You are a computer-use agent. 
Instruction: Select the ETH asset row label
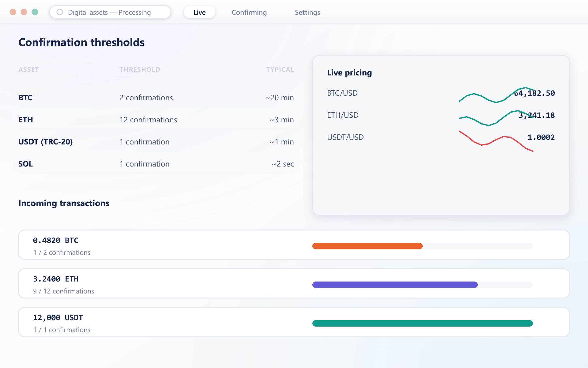tap(26, 120)
